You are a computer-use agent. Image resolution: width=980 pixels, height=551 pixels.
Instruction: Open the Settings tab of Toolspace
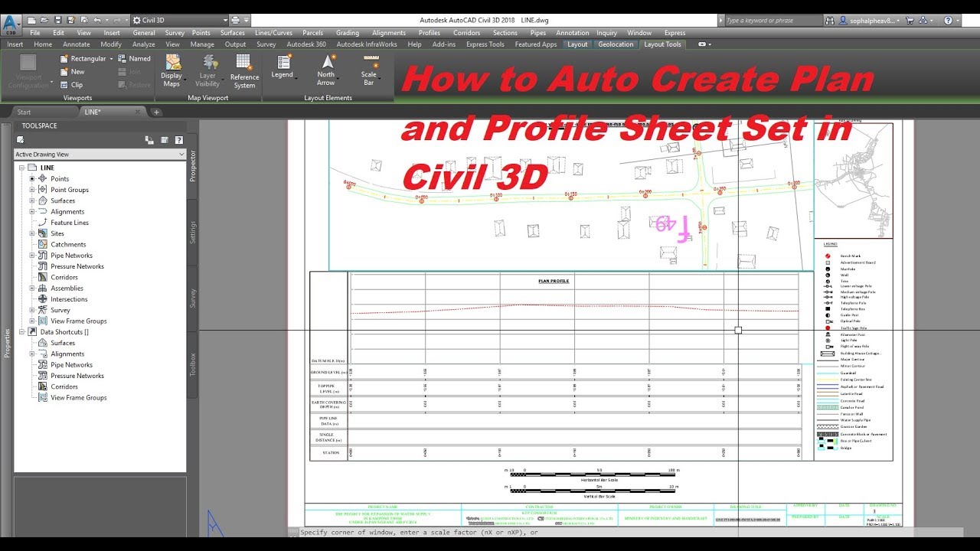click(192, 232)
